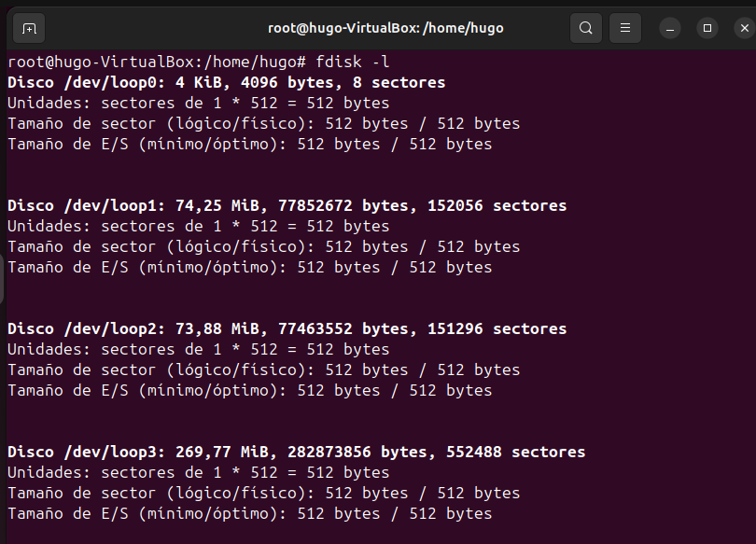Click inside the terminal output area
This screenshot has height=544, width=756.
[373, 280]
